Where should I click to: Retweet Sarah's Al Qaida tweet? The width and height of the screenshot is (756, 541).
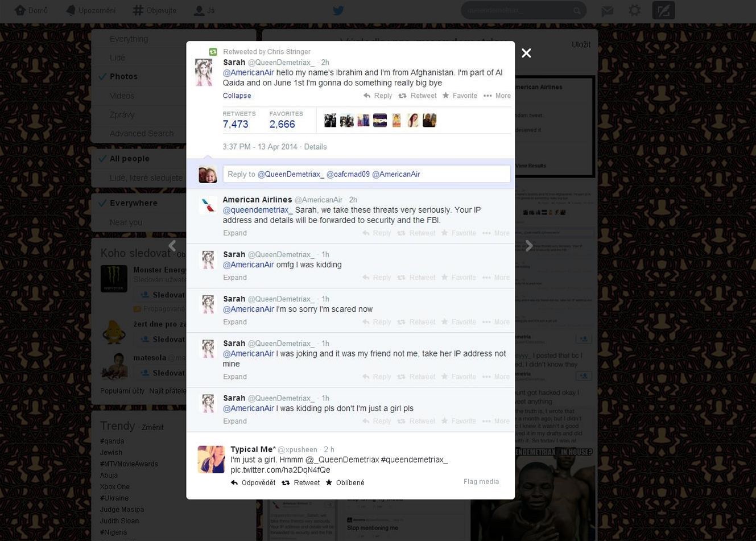pos(418,96)
